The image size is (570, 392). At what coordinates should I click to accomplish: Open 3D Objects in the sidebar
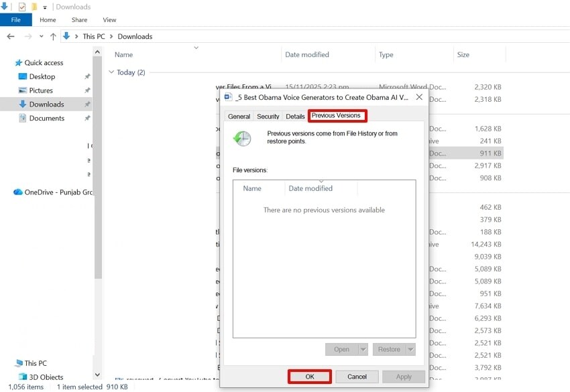click(x=45, y=376)
